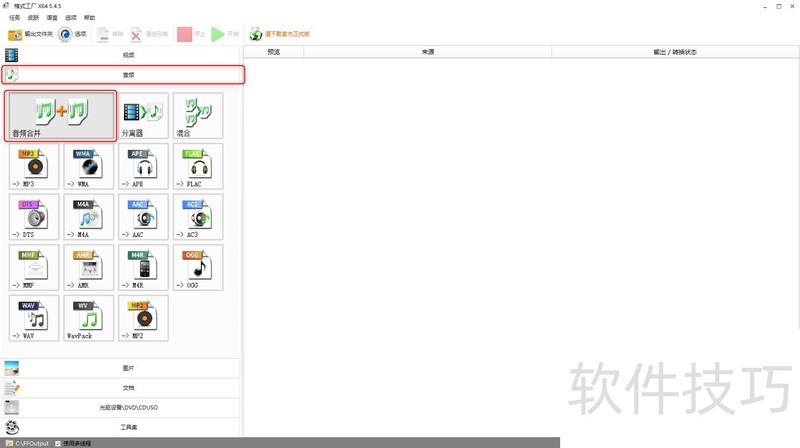Click the 预览 preview column header

[x=274, y=52]
